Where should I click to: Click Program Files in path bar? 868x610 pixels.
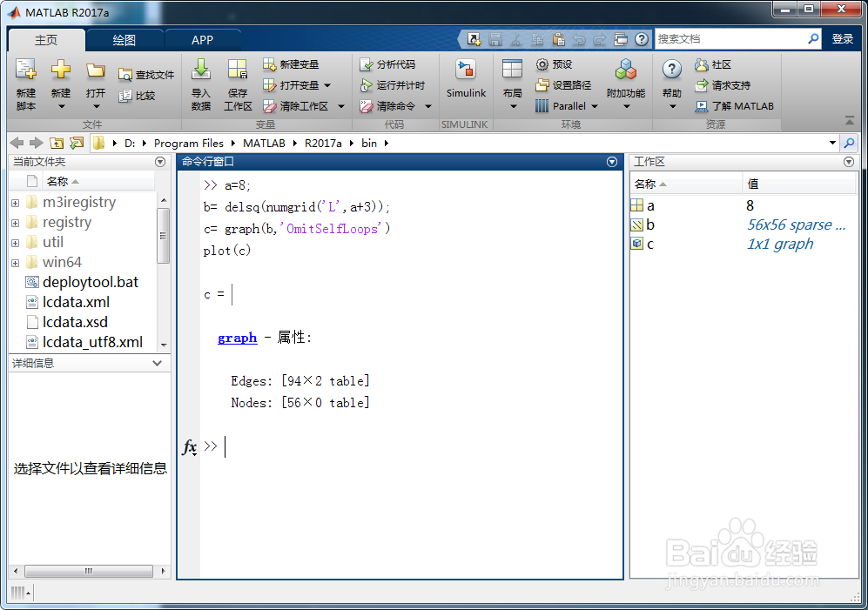(x=189, y=144)
